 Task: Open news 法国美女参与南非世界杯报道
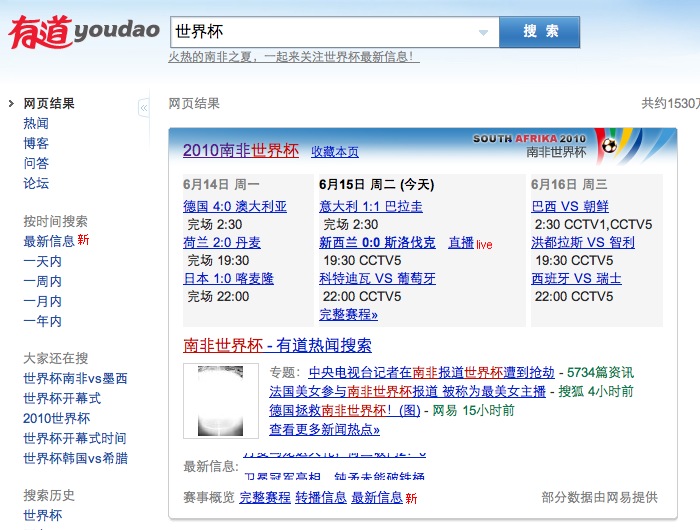[x=407, y=392]
